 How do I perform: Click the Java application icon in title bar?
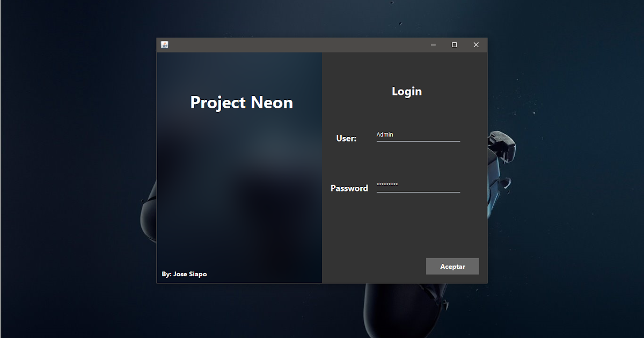165,45
